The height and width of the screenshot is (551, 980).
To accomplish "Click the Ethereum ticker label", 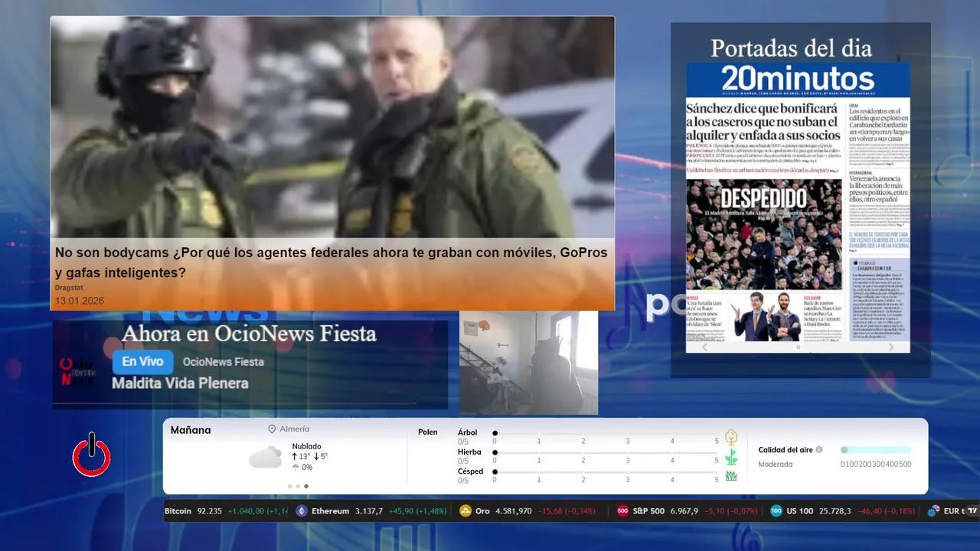I will [330, 511].
